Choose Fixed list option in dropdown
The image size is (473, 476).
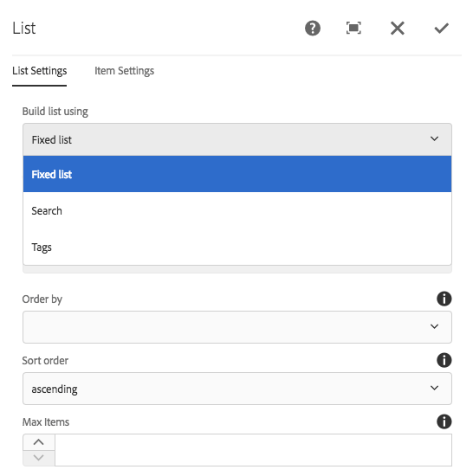[237, 174]
